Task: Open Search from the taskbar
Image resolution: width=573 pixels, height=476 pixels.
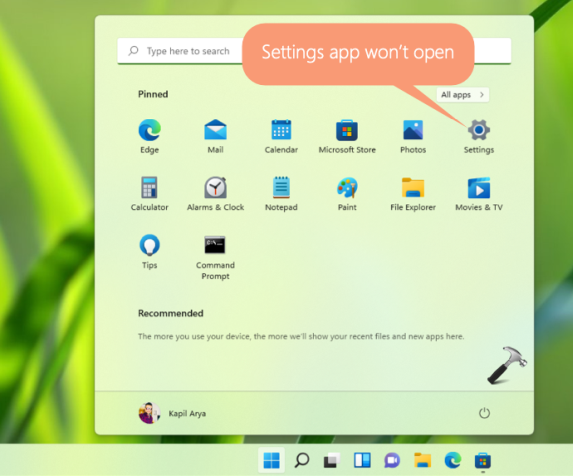Action: [x=302, y=460]
